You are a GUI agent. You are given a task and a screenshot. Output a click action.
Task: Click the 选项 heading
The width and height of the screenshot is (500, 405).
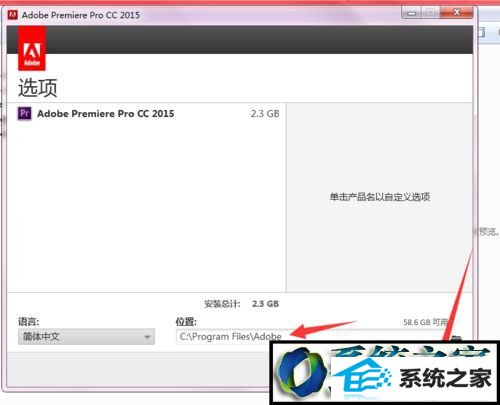(38, 88)
